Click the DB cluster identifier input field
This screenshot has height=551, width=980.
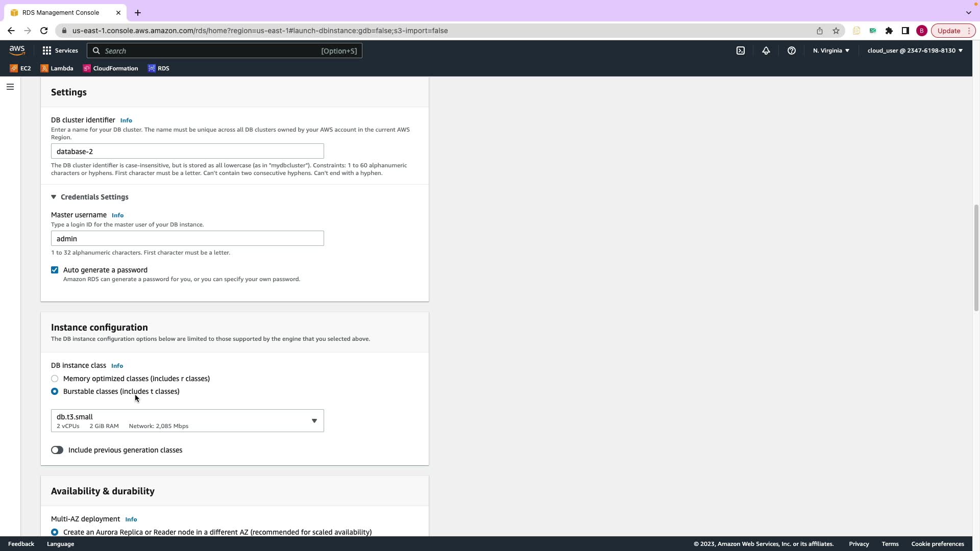click(187, 152)
